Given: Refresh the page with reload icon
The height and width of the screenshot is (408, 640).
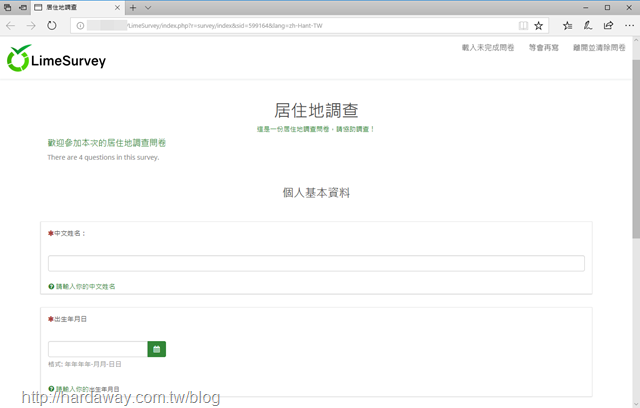Looking at the screenshot, I should pyautogui.click(x=51, y=26).
